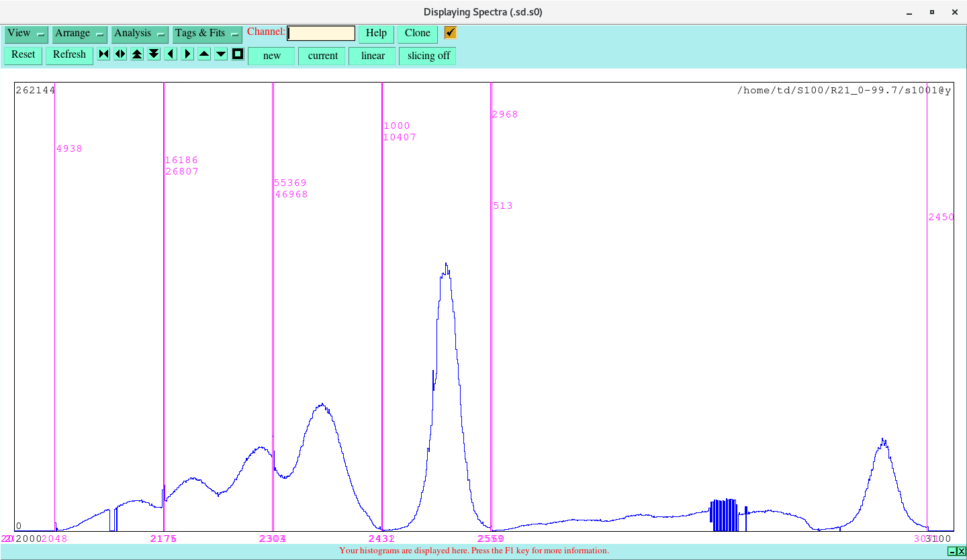Compress the vertical scale with double-down arrow
The image size is (967, 560).
coord(153,54)
